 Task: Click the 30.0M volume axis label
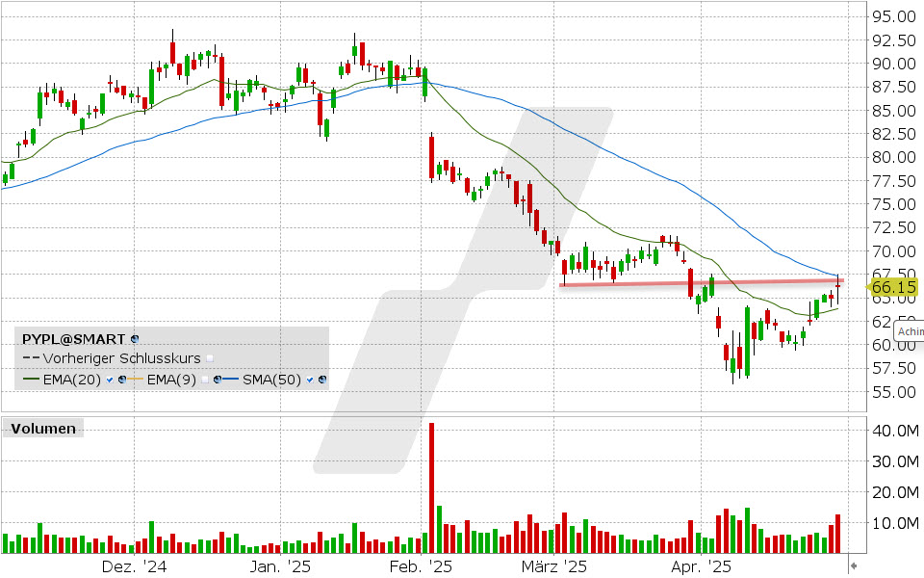(x=895, y=461)
